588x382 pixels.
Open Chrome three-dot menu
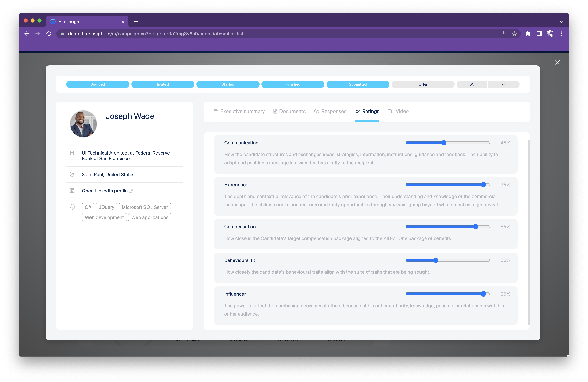point(561,34)
